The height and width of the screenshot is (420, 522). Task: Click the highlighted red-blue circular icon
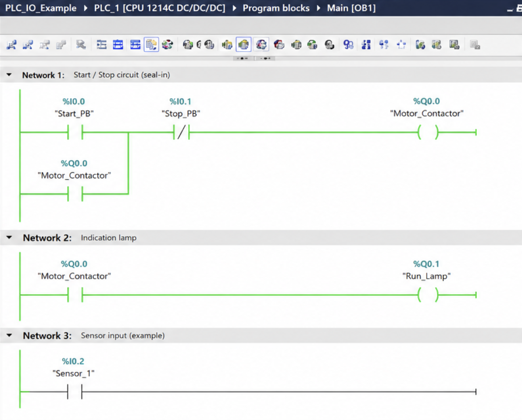pyautogui.click(x=261, y=45)
